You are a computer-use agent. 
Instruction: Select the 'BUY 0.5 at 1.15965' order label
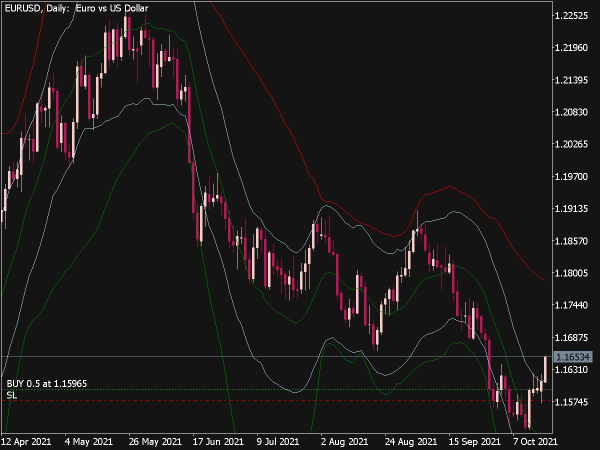tap(47, 383)
